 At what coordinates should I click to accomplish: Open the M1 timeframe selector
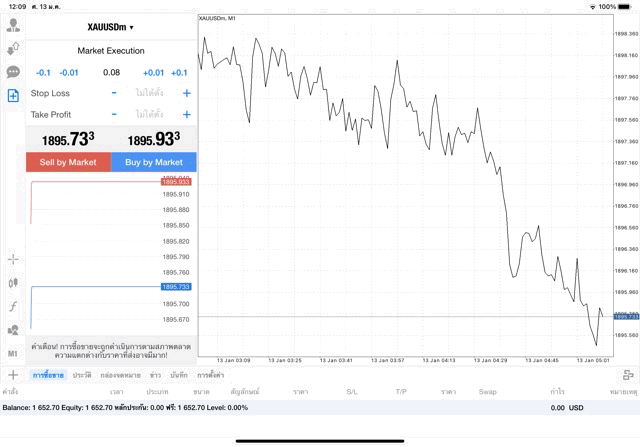point(13,353)
